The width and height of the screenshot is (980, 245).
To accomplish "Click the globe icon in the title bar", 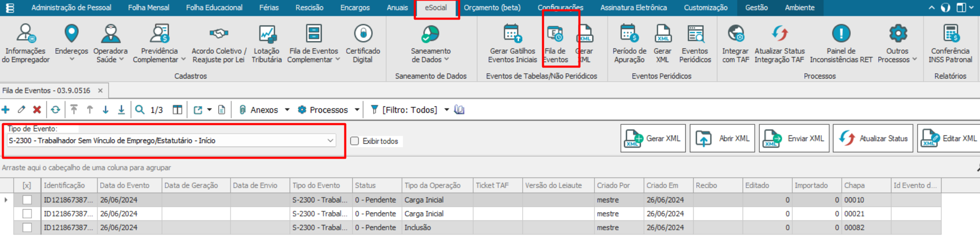I will [x=946, y=7].
